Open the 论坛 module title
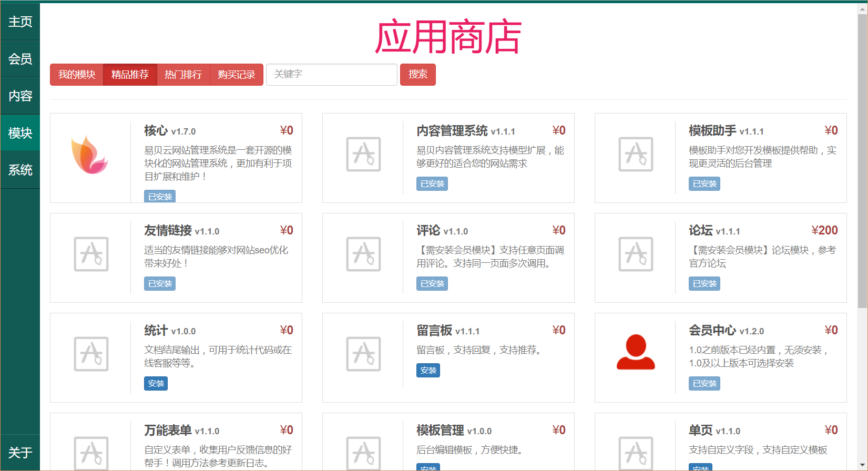 tap(701, 230)
